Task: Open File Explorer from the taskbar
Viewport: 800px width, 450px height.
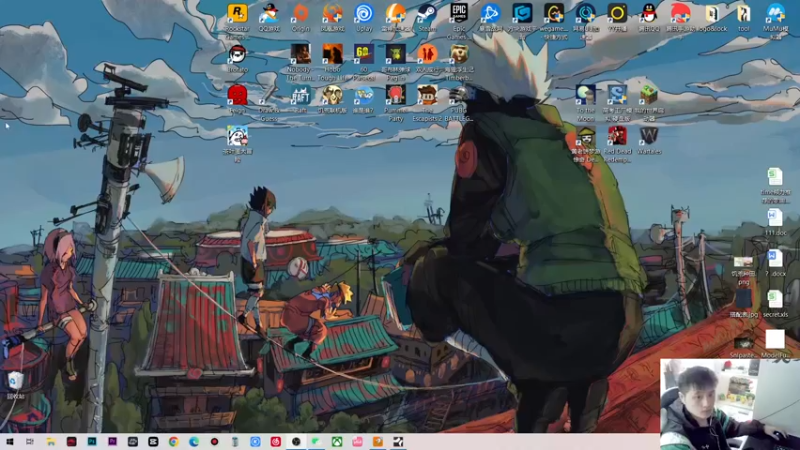Action: coord(51,442)
